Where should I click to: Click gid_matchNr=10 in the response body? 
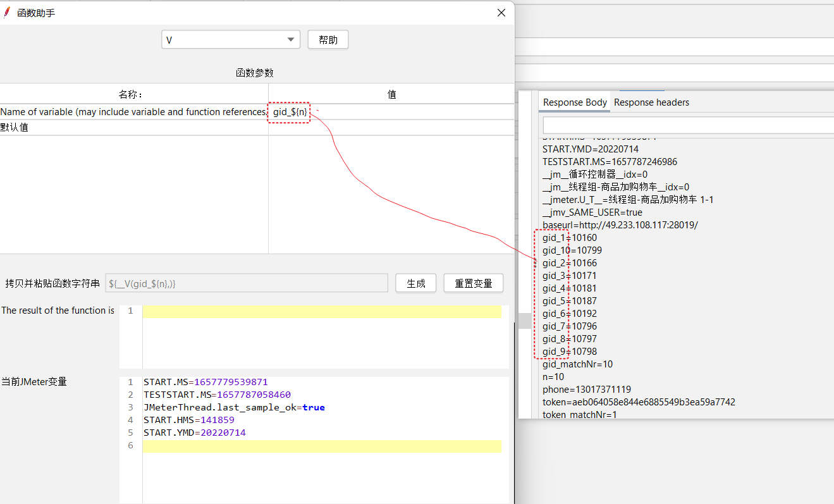(x=577, y=364)
